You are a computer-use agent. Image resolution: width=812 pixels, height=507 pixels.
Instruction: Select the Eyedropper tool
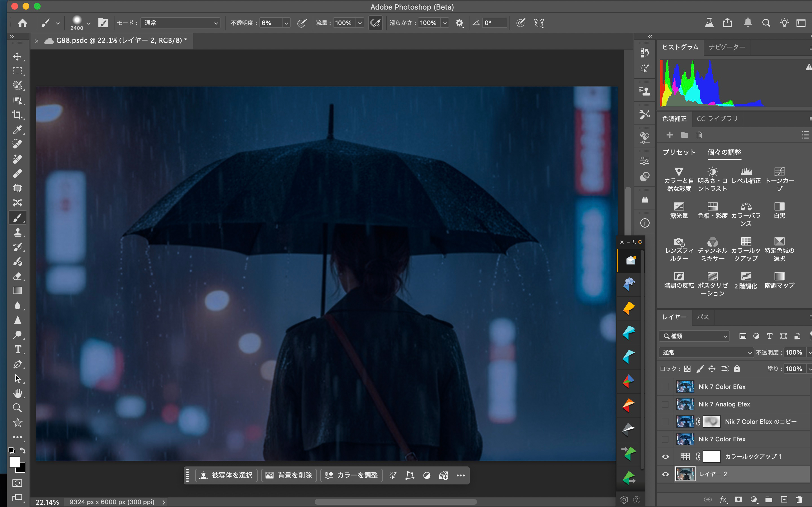(17, 130)
